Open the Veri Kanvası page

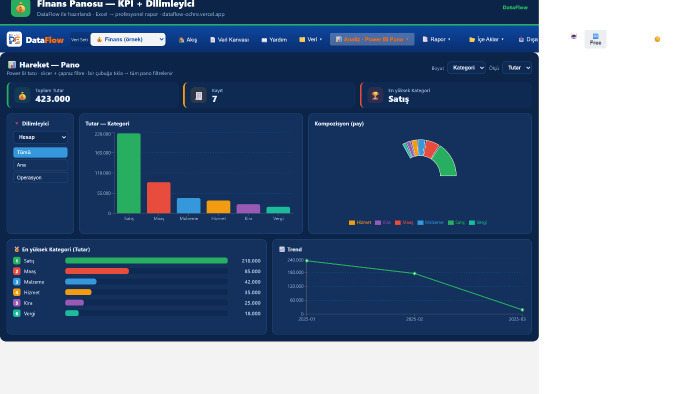[x=229, y=40]
